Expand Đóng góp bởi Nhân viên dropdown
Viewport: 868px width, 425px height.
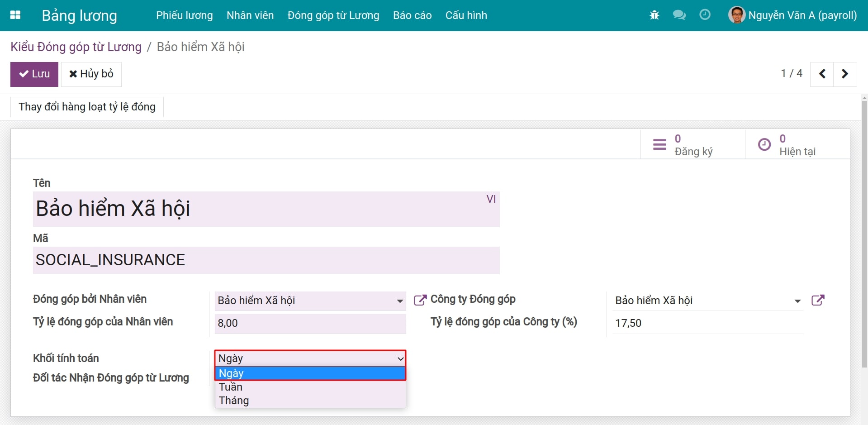tap(399, 301)
